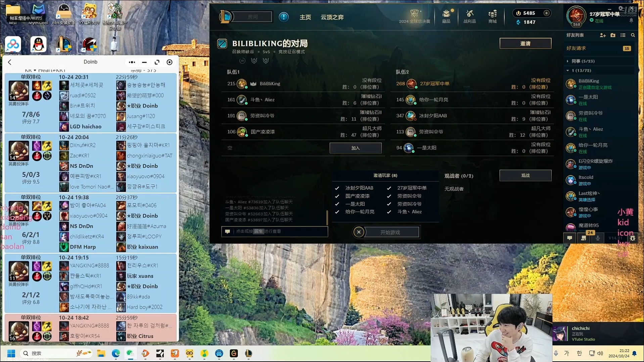
Task: Click the microphone voice icon in client
Action: (598, 238)
